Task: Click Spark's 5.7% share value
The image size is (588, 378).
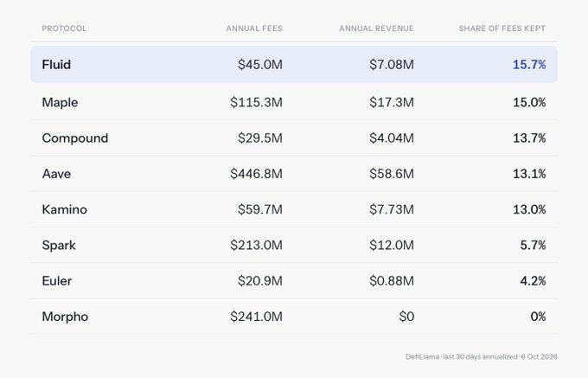Action: click(533, 246)
